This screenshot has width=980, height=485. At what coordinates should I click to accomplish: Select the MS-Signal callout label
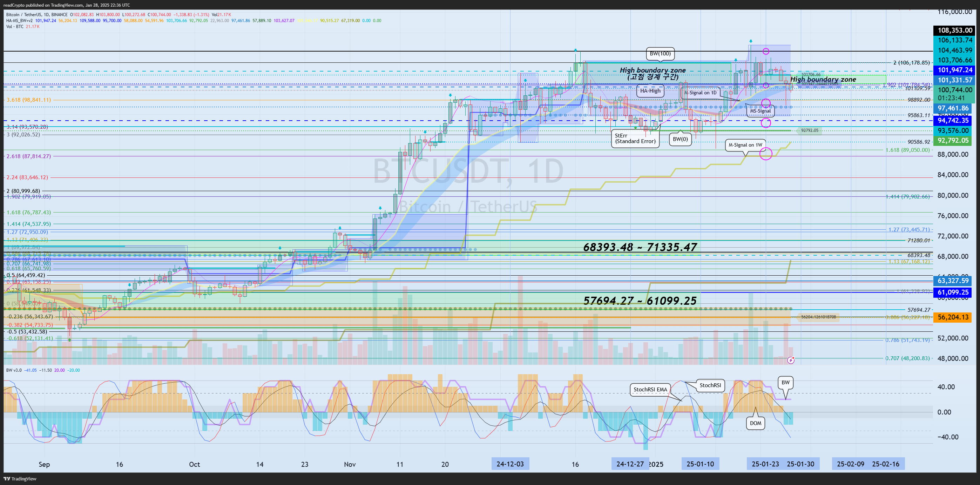pos(760,111)
